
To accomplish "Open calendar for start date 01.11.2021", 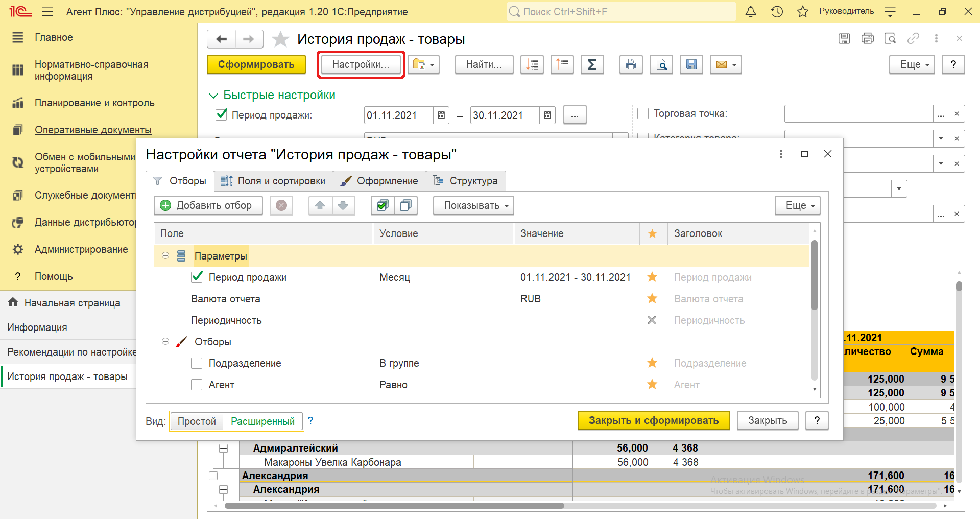I will click(x=441, y=115).
